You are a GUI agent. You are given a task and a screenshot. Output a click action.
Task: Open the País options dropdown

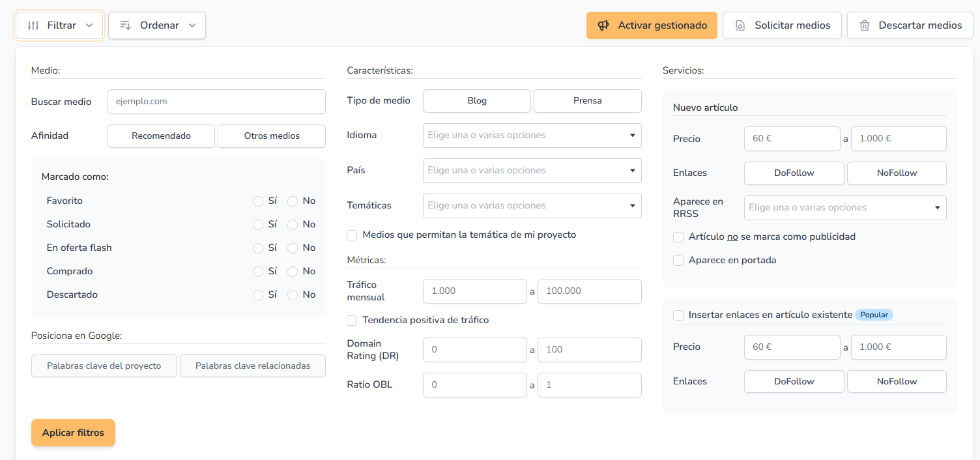pos(532,171)
